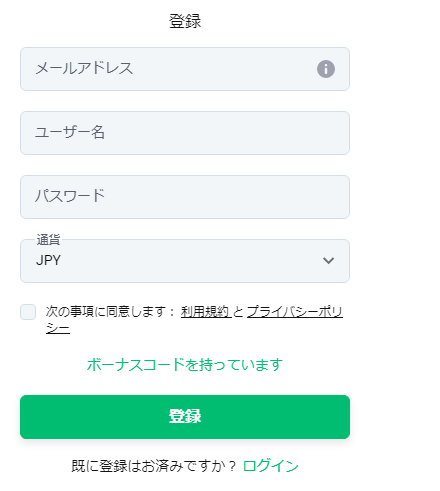This screenshot has height=491, width=440.
Task: Click ボーナスコードを持っています bonus code link
Action: pyautogui.click(x=185, y=365)
